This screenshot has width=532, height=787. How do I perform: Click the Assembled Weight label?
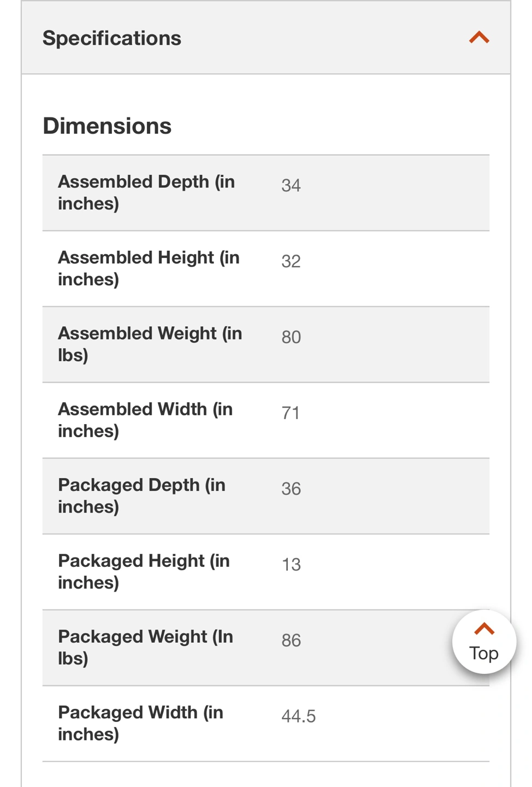[150, 344]
